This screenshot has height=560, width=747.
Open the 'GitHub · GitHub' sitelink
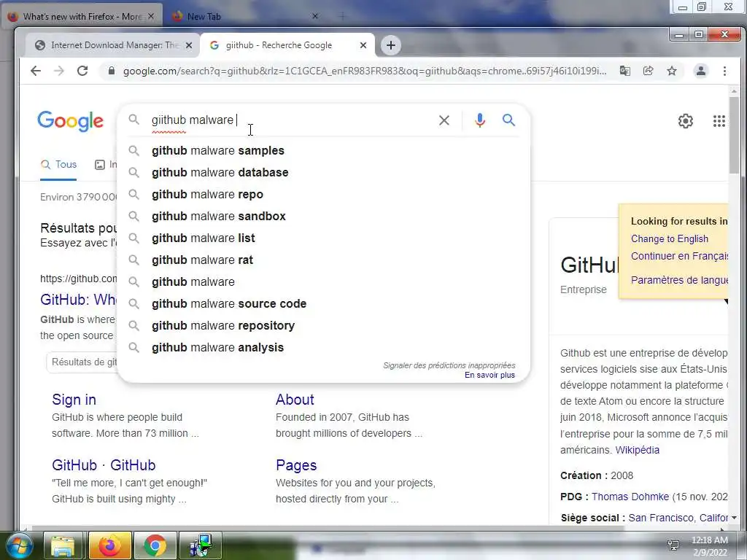pyautogui.click(x=104, y=465)
